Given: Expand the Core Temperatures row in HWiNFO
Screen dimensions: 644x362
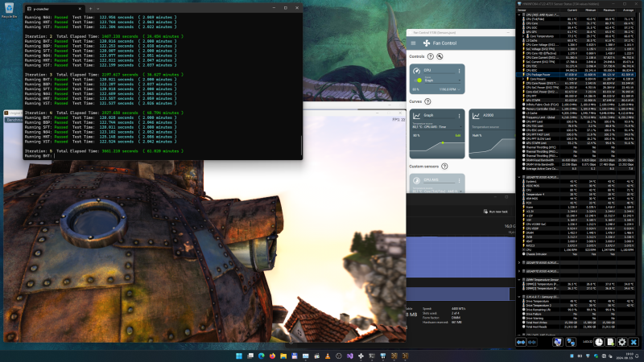Looking at the screenshot, I should click(523, 36).
